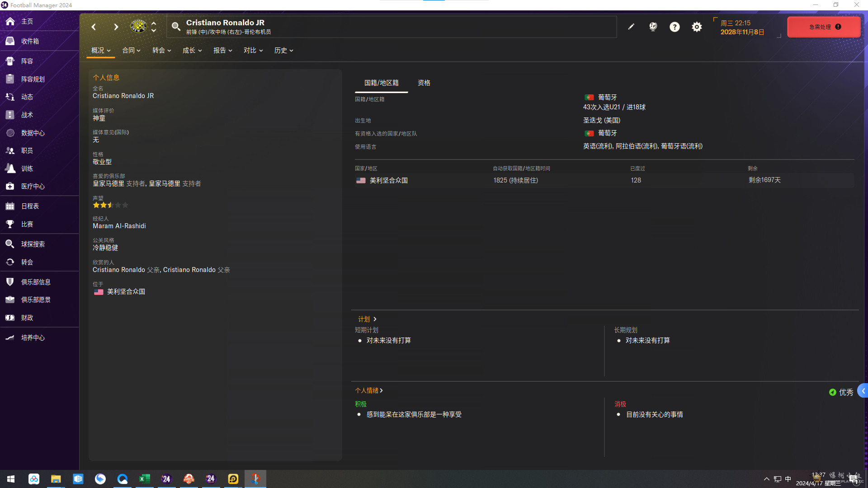The image size is (868, 488).
Task: Go back with the left arrow
Action: coord(94,27)
